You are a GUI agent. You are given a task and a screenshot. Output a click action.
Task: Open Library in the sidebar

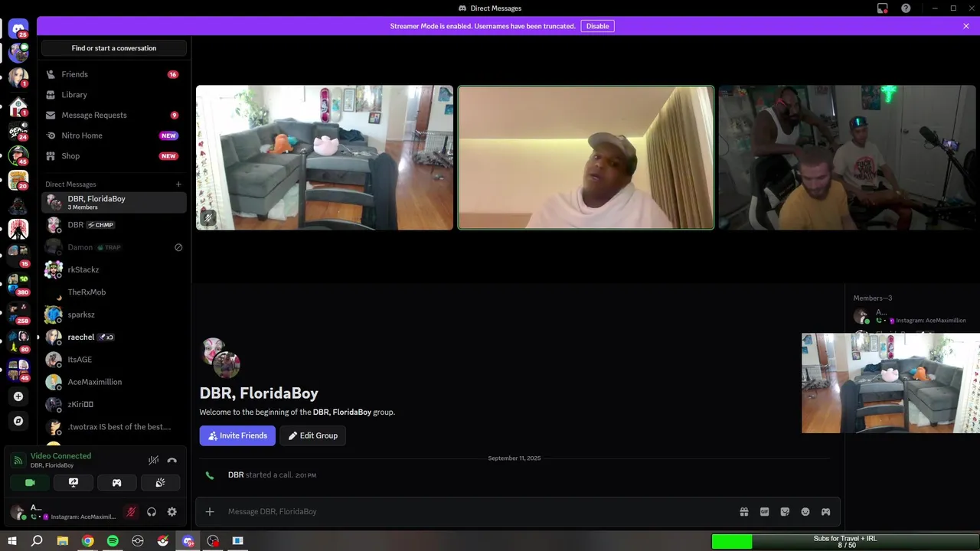114,95
